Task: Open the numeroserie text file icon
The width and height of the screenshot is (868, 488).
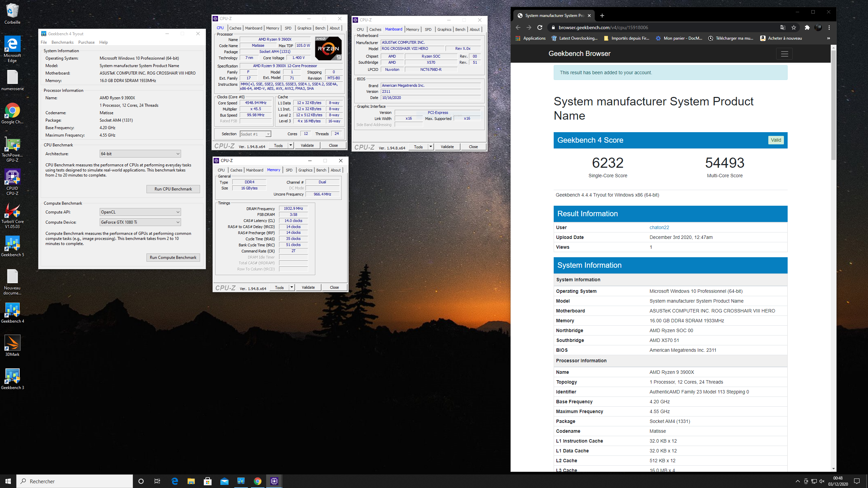Action: click(12, 81)
